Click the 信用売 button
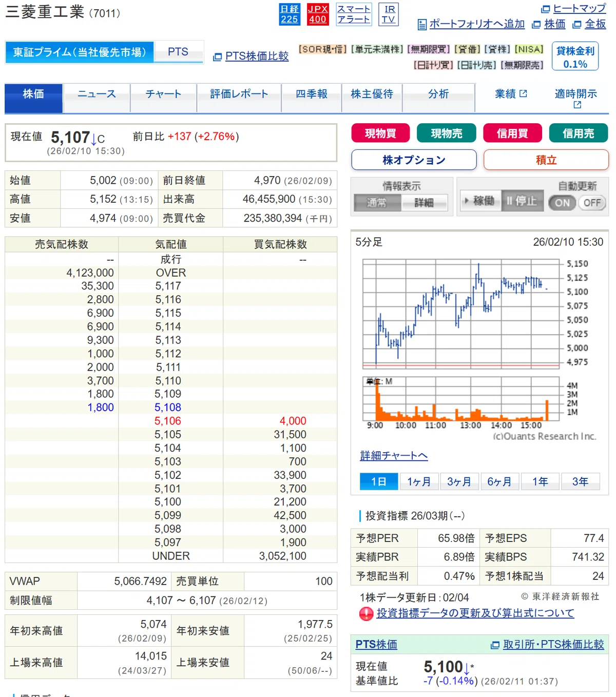 [x=579, y=133]
